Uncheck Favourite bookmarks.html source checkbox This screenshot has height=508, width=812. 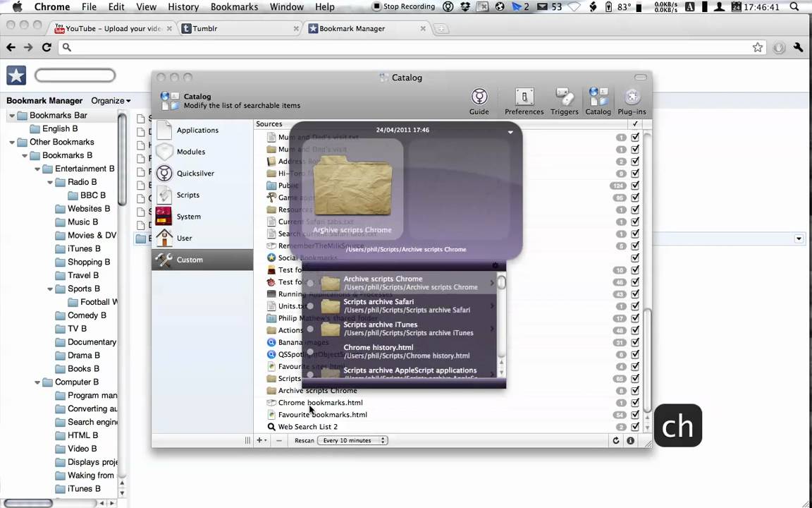[635, 415]
